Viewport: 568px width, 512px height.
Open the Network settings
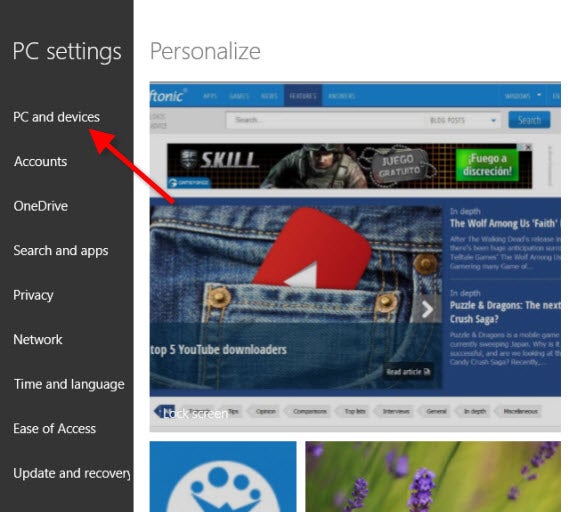38,340
